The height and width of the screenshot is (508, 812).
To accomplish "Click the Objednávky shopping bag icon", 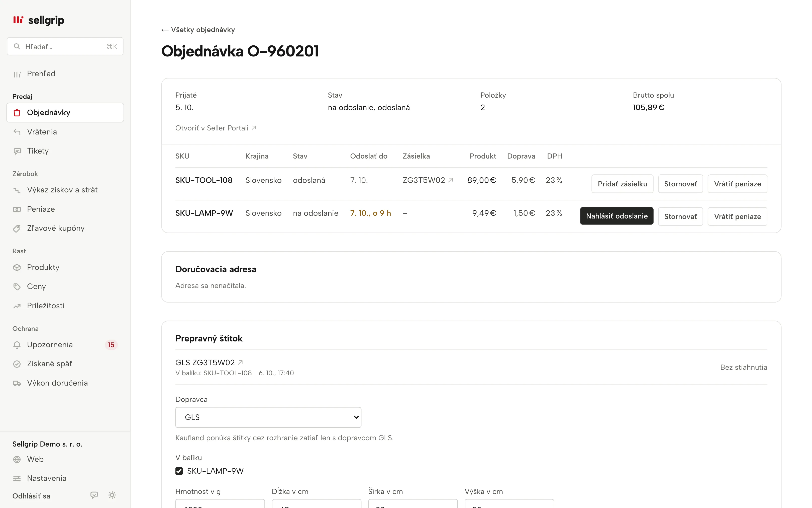I will pos(17,113).
